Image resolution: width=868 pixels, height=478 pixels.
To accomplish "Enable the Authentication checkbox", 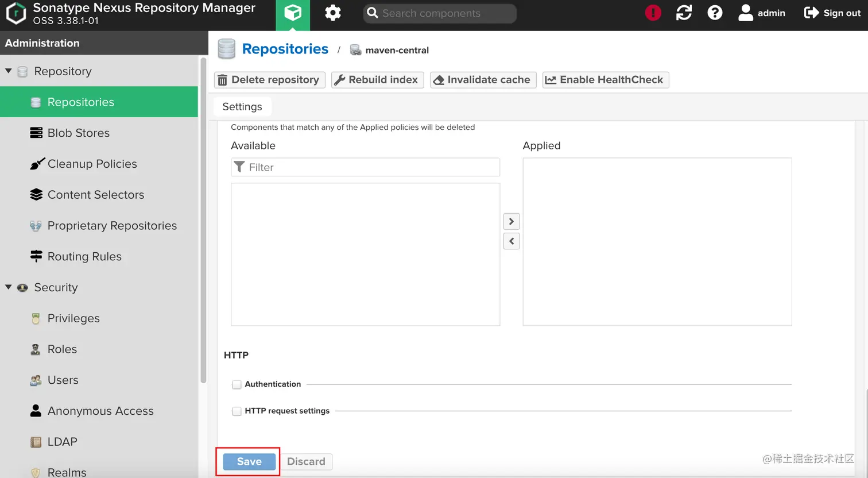I will [237, 384].
